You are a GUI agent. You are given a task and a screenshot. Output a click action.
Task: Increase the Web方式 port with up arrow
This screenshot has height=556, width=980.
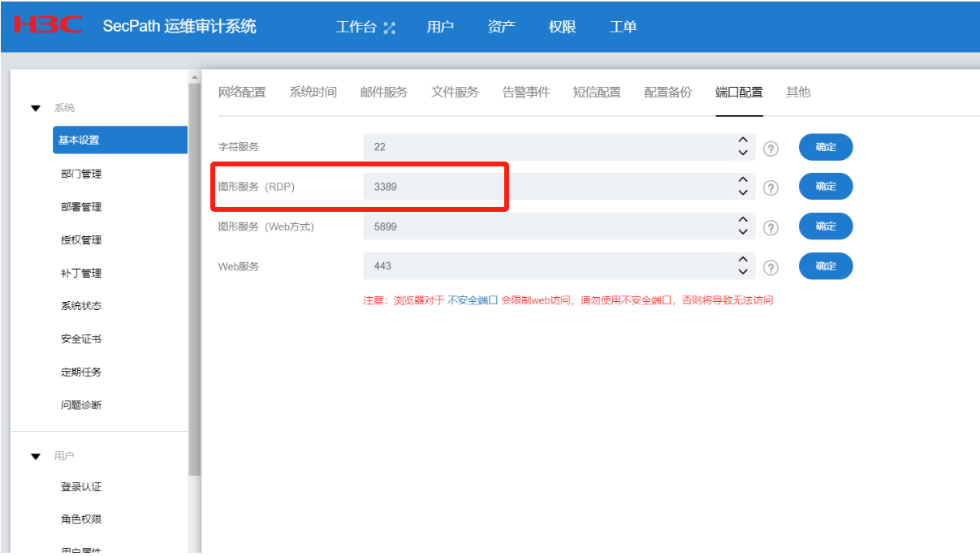click(x=742, y=220)
